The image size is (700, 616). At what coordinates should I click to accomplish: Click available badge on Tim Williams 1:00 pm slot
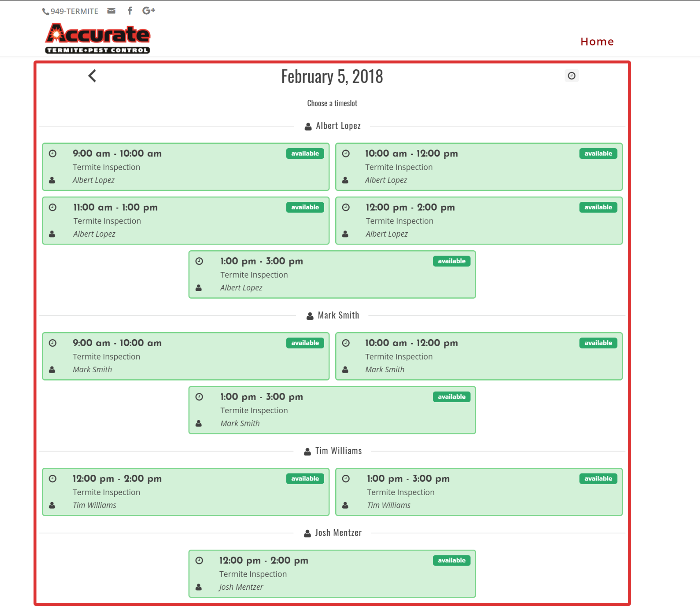pyautogui.click(x=598, y=479)
